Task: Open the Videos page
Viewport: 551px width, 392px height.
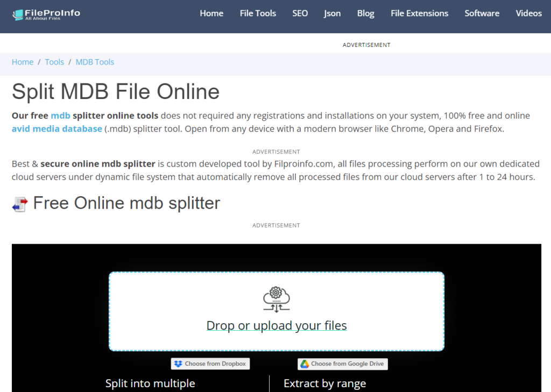Action: point(528,13)
